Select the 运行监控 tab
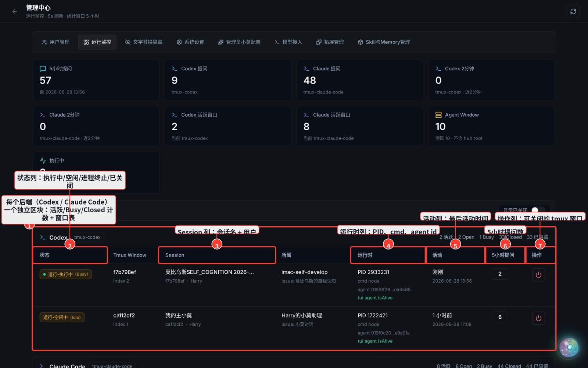 pos(97,42)
